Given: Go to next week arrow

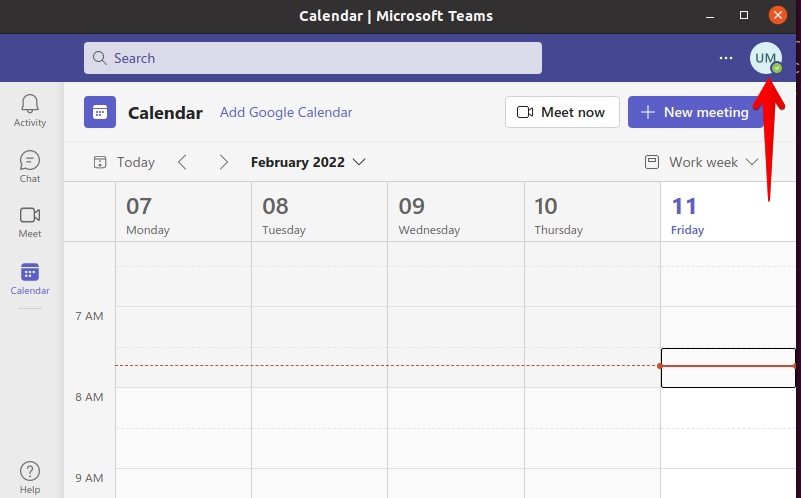Looking at the screenshot, I should tap(223, 162).
